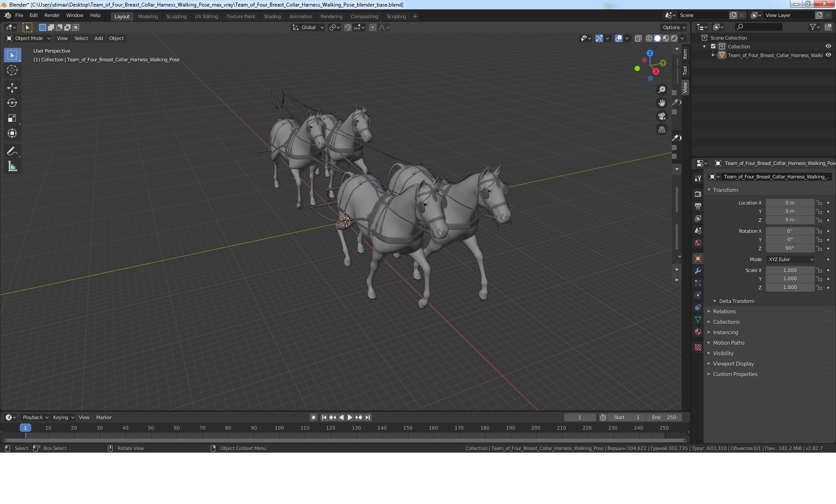Toggle the camera view icon
Screen dimensions: 836x504
tap(662, 116)
